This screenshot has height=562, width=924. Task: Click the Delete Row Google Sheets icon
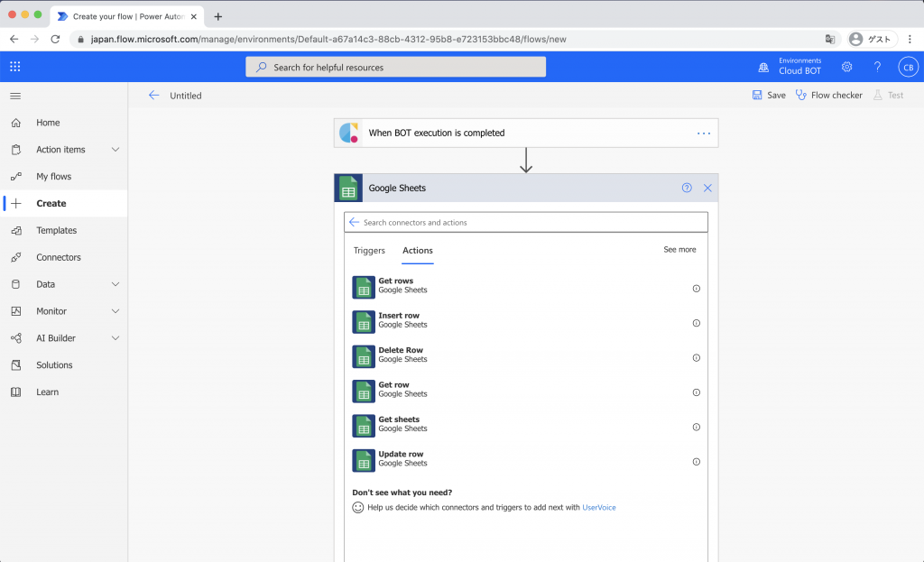pyautogui.click(x=364, y=357)
